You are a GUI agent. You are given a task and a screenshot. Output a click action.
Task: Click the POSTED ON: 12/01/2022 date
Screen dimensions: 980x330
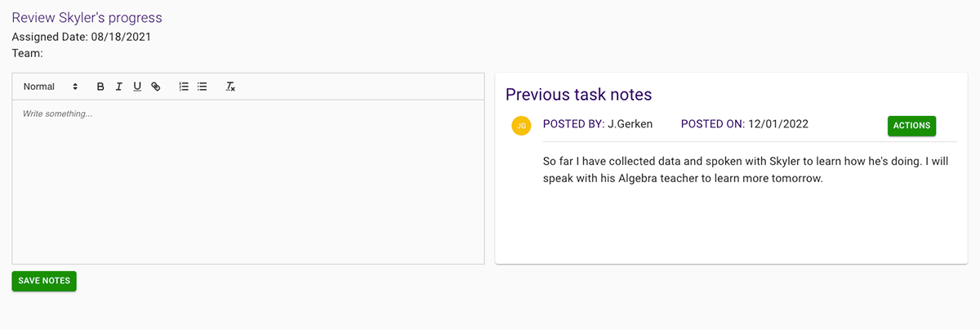[x=744, y=124]
